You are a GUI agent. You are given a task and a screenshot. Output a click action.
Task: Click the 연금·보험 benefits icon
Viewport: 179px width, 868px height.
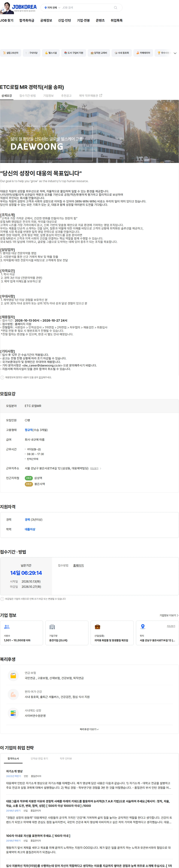point(13,676)
